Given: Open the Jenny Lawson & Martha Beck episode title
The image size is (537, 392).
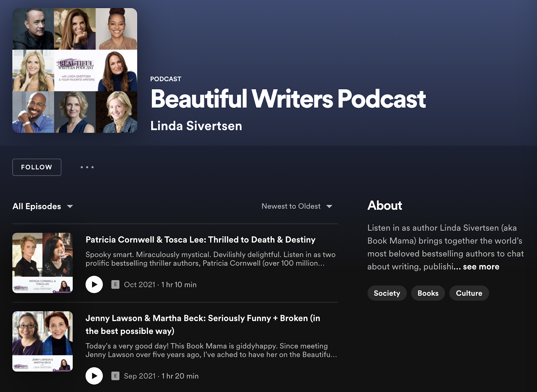Looking at the screenshot, I should pos(203,325).
